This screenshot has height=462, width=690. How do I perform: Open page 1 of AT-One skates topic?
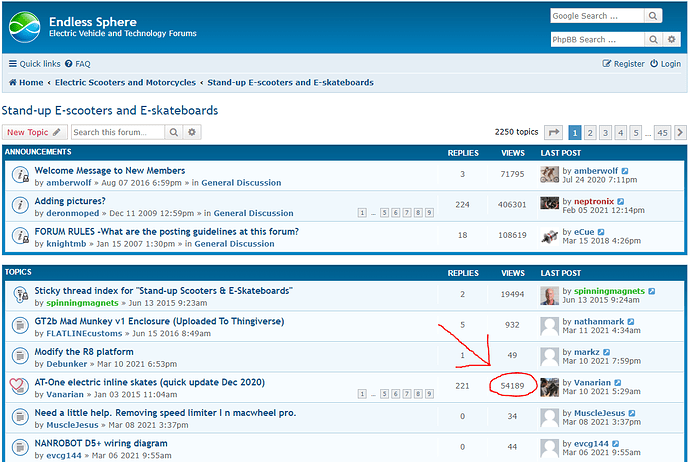[362, 394]
